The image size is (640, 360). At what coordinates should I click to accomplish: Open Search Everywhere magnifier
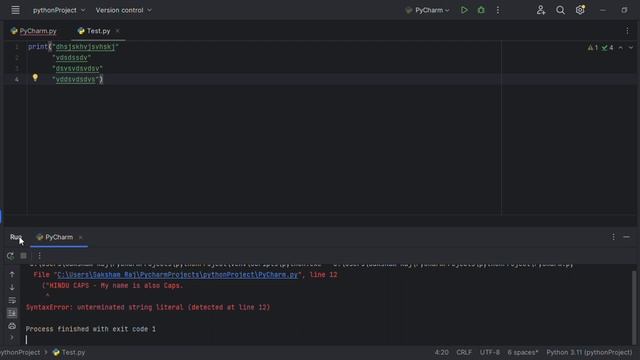click(x=560, y=10)
